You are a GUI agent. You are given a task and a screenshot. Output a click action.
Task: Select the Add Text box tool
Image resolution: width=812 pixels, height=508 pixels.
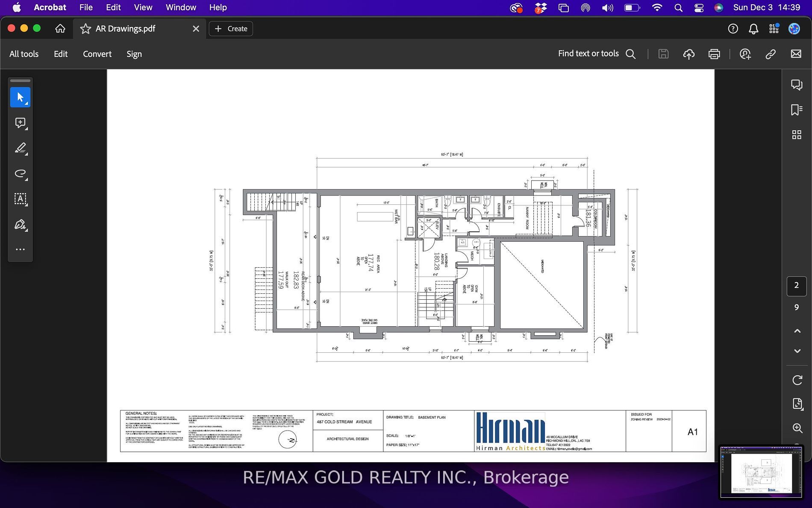[x=20, y=199]
